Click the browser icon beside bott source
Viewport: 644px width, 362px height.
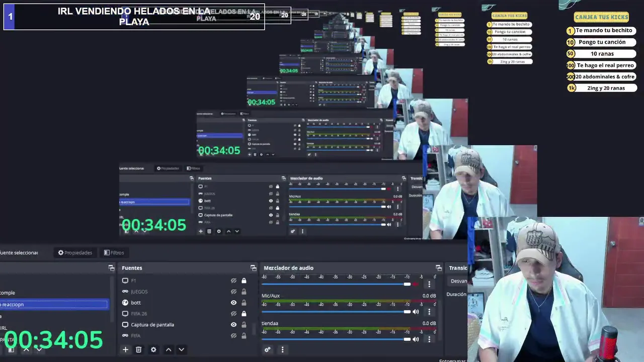coord(125,303)
